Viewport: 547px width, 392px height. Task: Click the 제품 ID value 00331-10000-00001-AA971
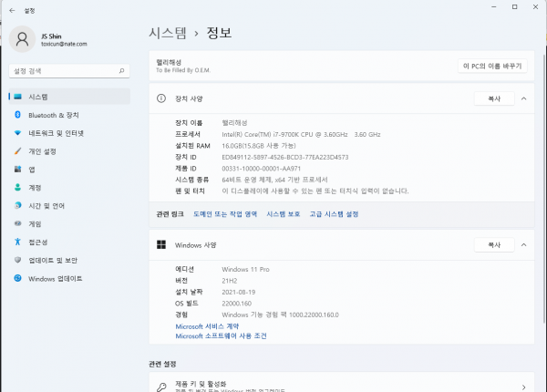pos(262,169)
